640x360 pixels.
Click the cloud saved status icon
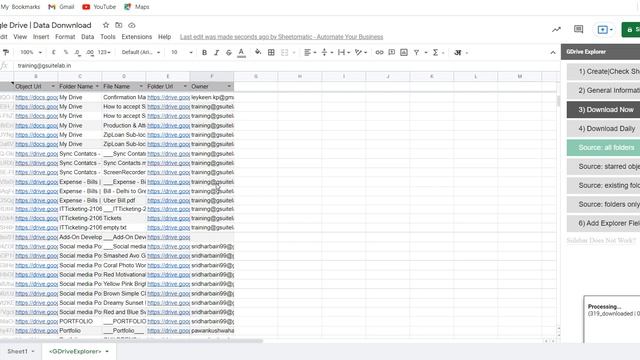(131, 25)
